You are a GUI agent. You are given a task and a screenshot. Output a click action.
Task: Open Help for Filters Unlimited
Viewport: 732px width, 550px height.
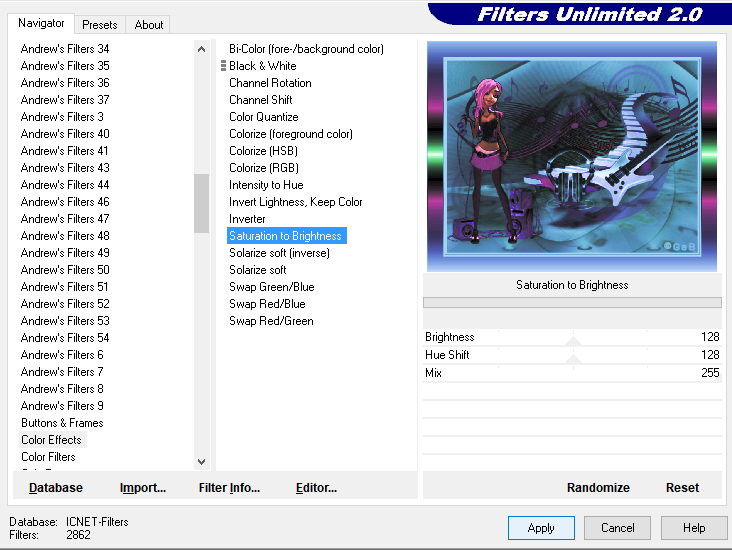point(694,528)
